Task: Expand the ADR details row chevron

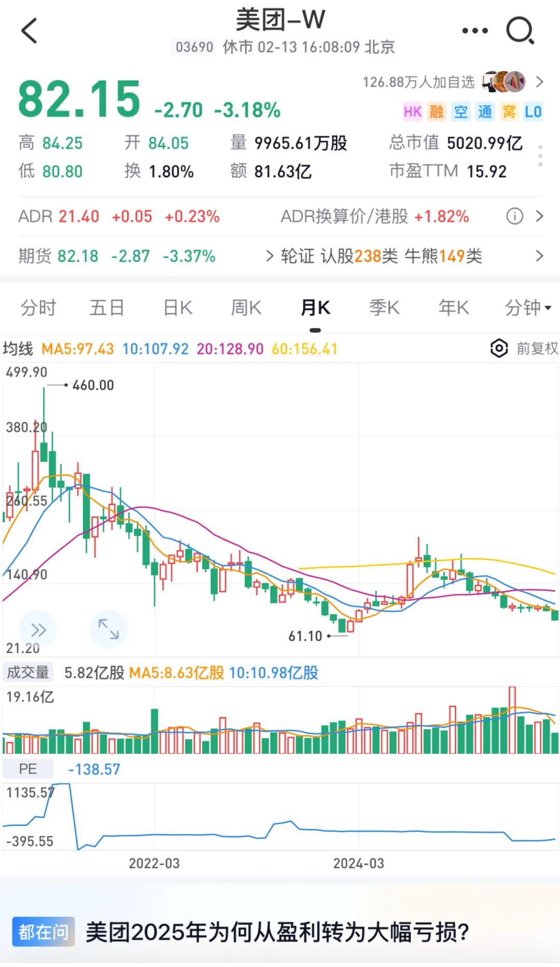Action: (x=539, y=216)
